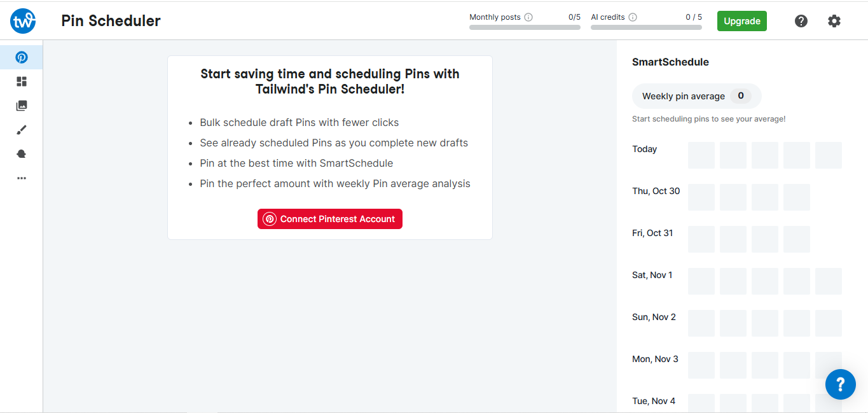Select the first time slot for Today
This screenshot has width=868, height=413.
tap(701, 155)
